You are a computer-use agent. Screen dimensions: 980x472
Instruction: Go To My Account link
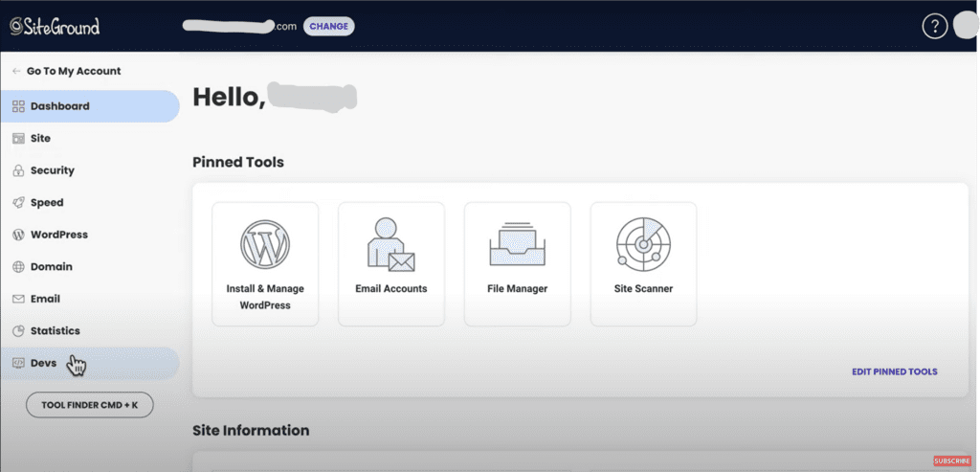pyautogui.click(x=74, y=71)
